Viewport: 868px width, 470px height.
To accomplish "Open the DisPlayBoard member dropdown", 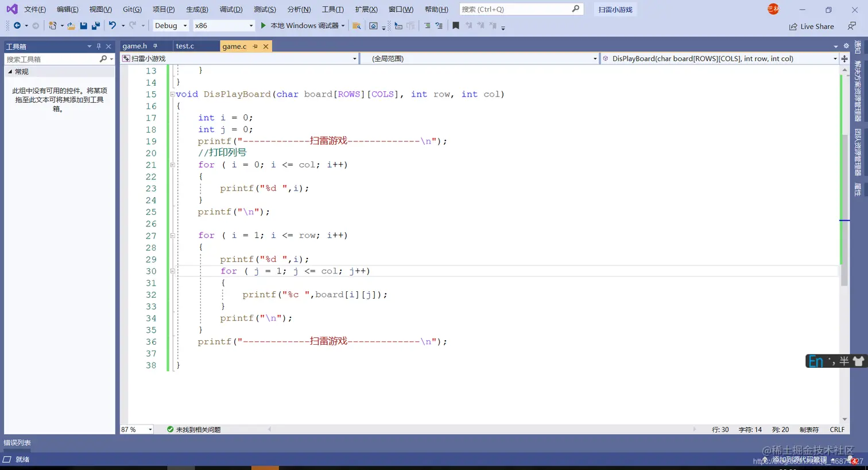I will [x=835, y=59].
